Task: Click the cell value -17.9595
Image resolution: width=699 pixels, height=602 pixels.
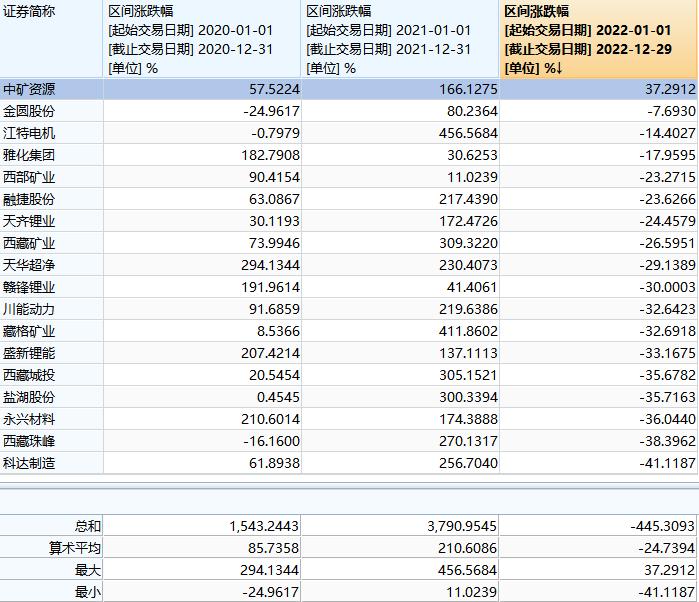Action: 667,155
